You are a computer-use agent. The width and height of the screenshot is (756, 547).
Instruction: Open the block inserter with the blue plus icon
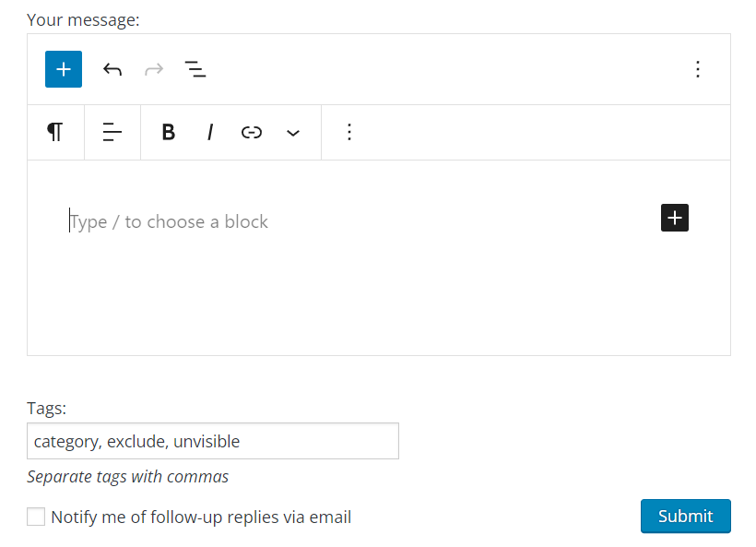click(x=63, y=69)
